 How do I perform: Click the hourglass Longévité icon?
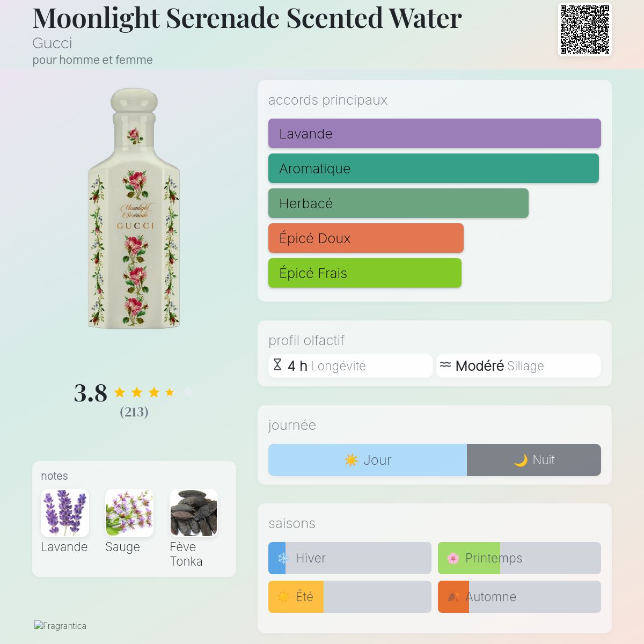pyautogui.click(x=277, y=366)
